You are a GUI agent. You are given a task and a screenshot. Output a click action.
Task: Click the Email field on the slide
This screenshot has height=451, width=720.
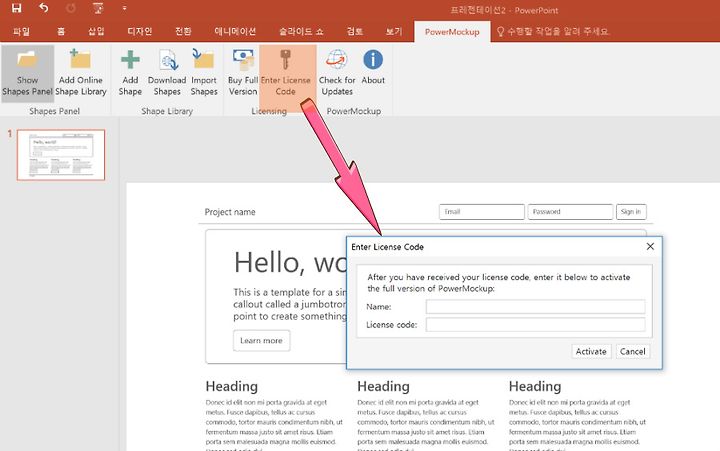point(482,212)
